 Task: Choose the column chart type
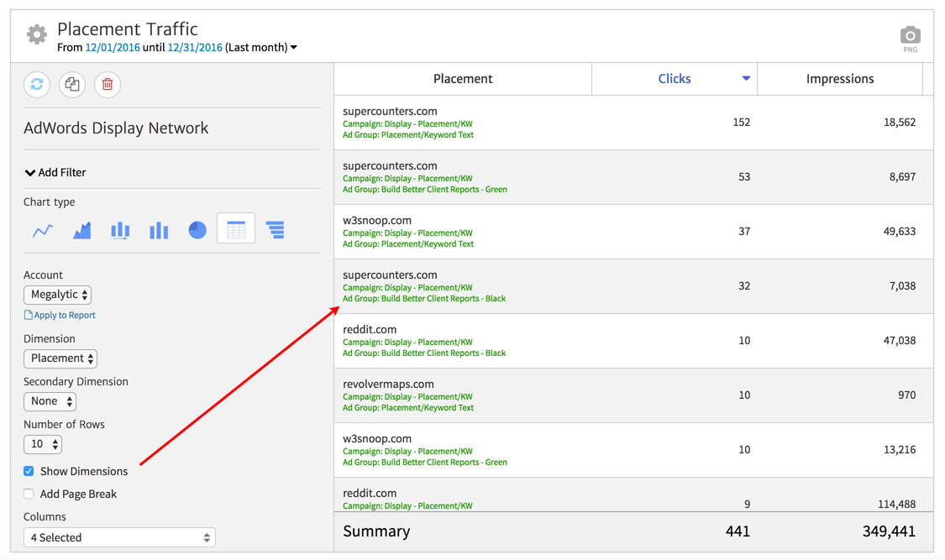(x=120, y=230)
